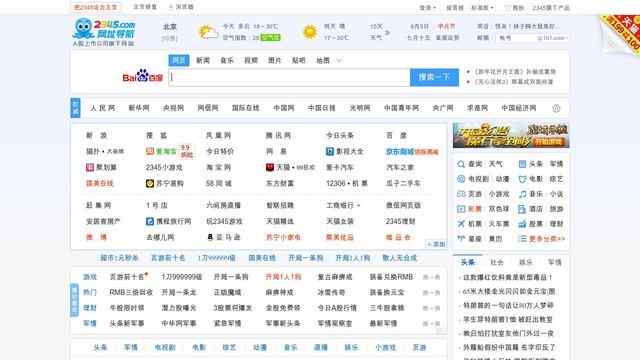Open the 58同城 link

pyautogui.click(x=219, y=184)
